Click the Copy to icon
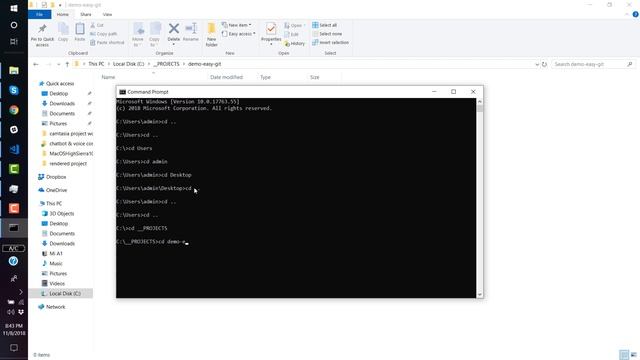 click(x=155, y=29)
